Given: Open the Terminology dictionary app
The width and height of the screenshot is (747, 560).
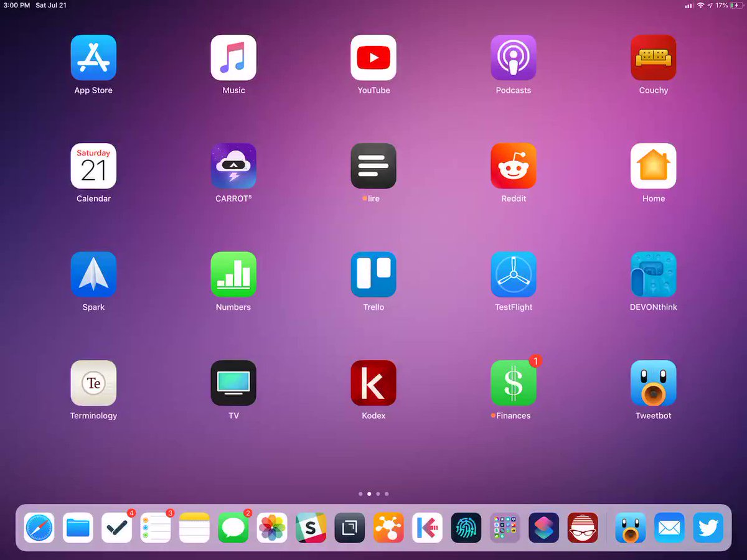Looking at the screenshot, I should pos(93,383).
